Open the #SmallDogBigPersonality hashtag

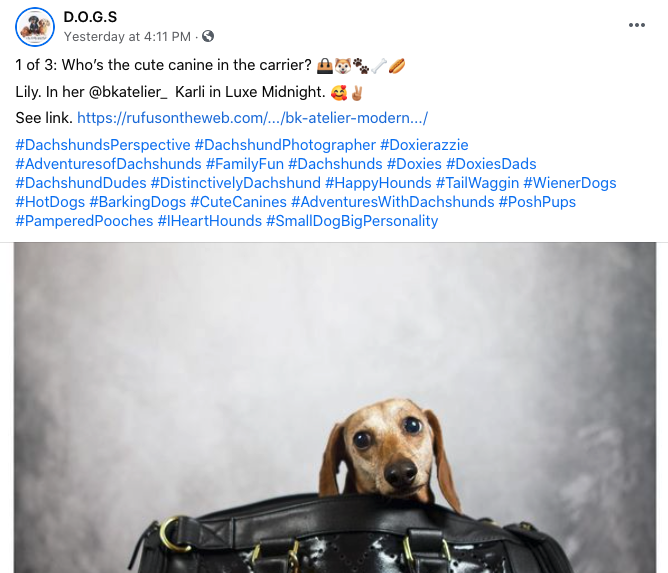352,221
